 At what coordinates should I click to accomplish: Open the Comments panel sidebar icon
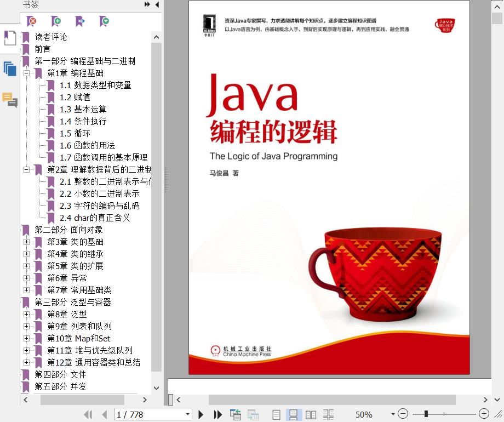tap(10, 100)
